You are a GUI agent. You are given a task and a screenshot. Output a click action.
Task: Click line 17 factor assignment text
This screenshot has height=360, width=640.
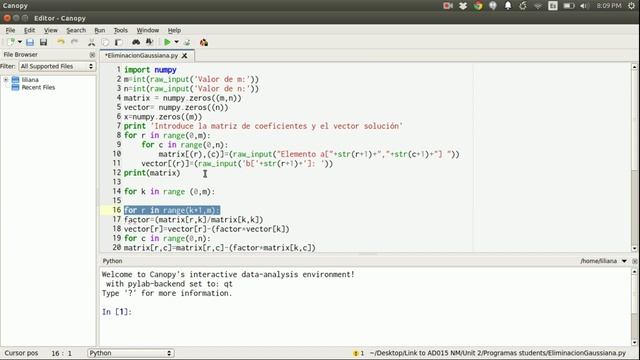[x=193, y=220]
